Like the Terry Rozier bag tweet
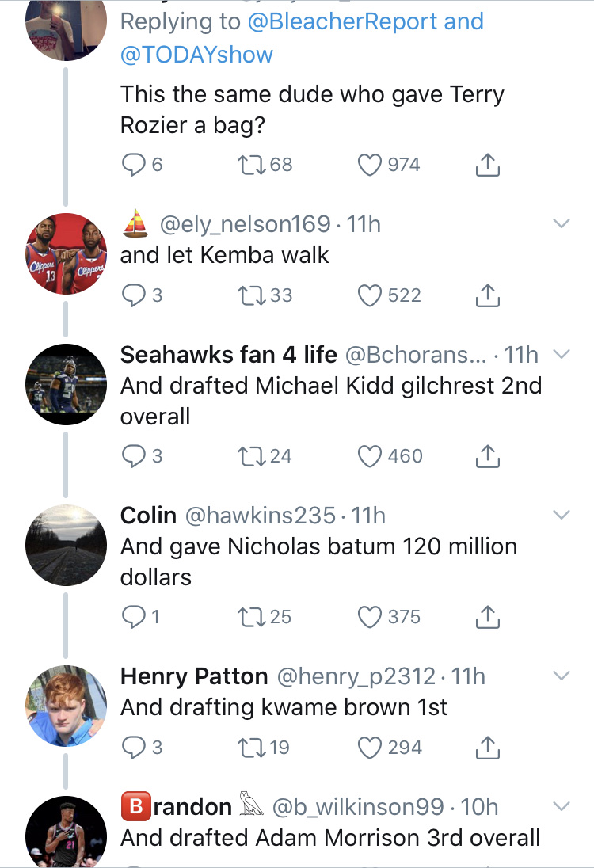The image size is (594, 868). 370,165
